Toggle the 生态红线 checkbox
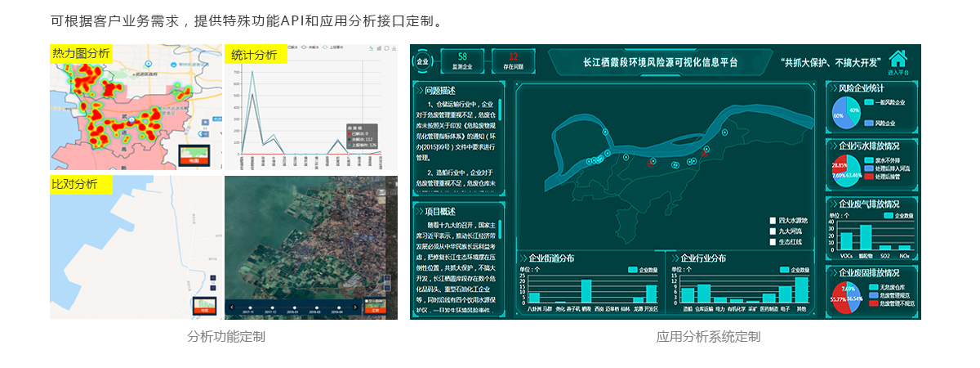The height and width of the screenshot is (368, 980). (x=773, y=242)
